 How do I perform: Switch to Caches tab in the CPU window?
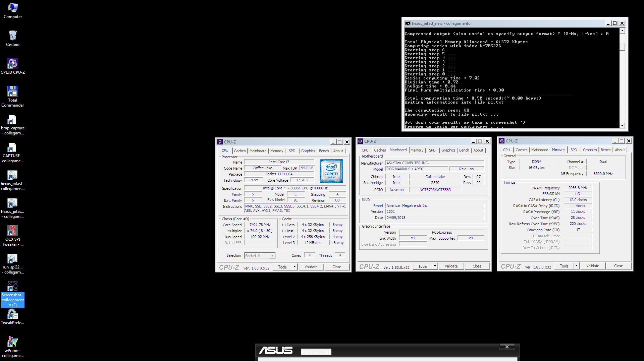(240, 151)
